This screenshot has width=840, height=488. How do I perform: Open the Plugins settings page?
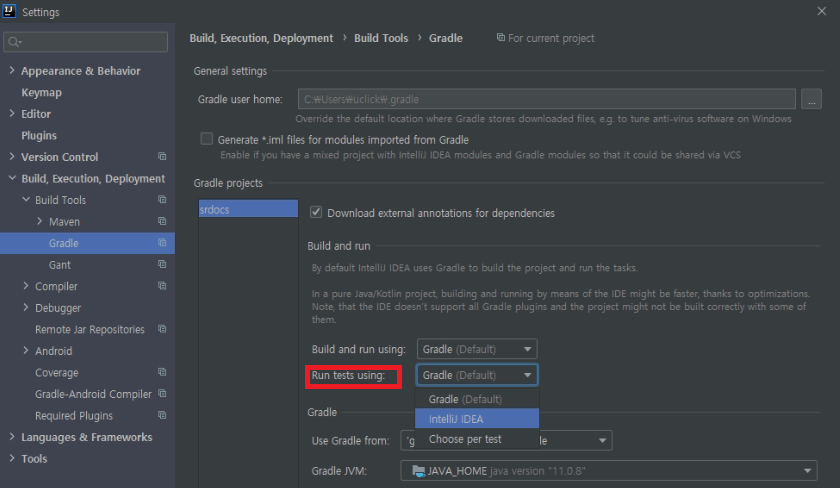point(39,135)
